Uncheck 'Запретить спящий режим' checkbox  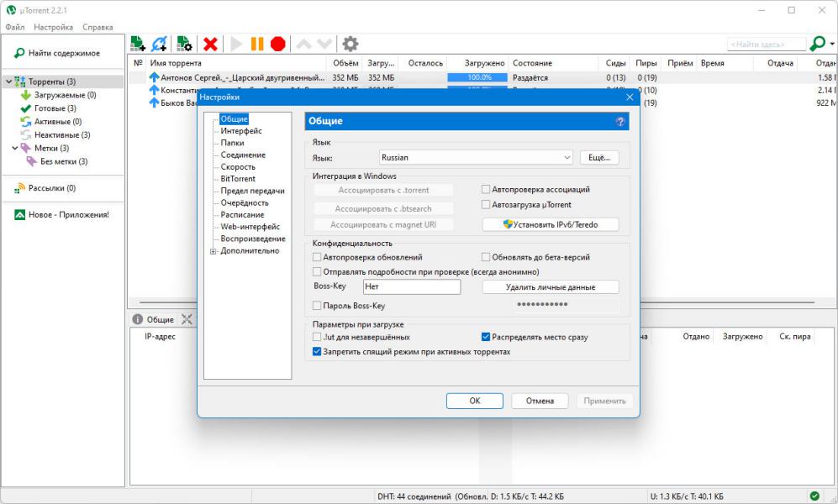coord(317,352)
